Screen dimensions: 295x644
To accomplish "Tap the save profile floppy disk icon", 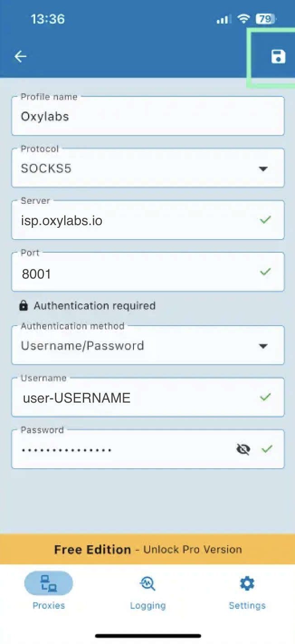I will 278,57.
